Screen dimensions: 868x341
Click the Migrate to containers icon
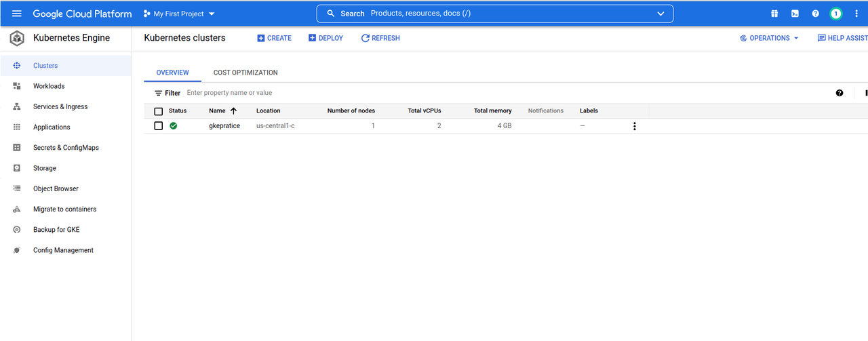[17, 209]
